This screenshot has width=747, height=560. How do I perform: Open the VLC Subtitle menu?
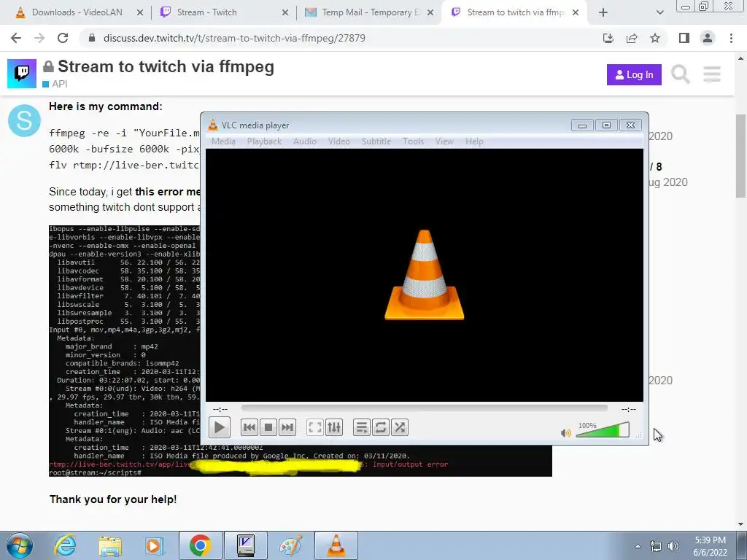click(x=376, y=141)
